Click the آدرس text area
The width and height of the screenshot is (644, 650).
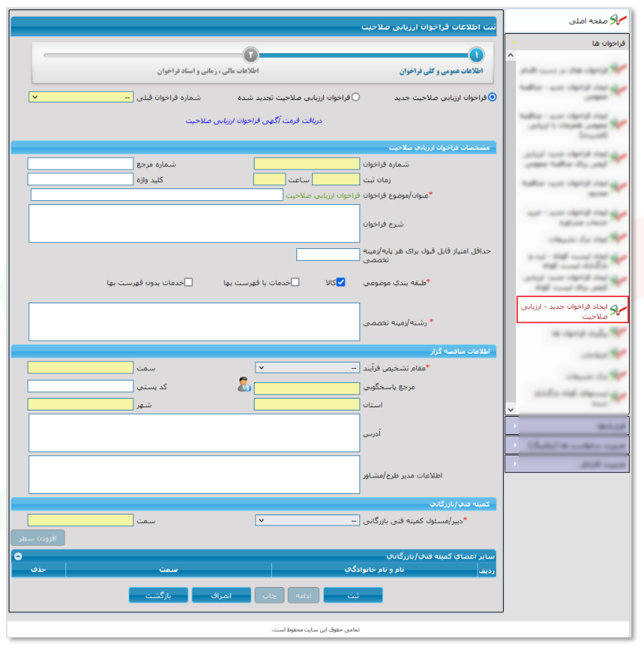[x=194, y=433]
